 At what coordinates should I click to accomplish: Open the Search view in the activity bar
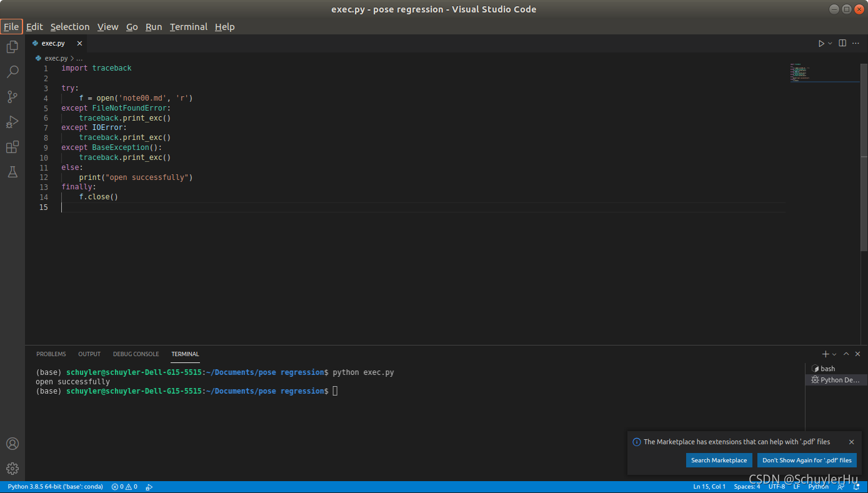click(x=12, y=72)
